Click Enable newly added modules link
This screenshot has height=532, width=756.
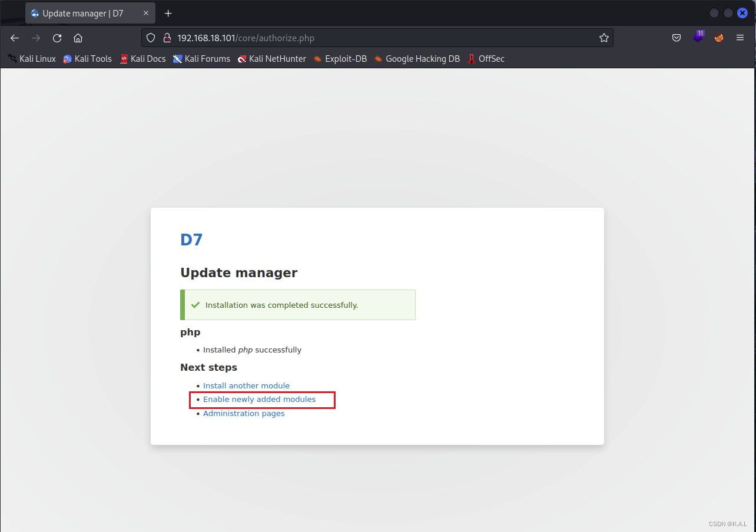[259, 399]
